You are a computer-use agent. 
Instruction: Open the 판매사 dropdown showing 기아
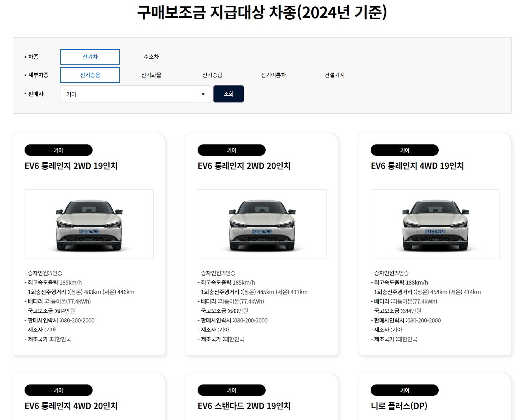136,94
